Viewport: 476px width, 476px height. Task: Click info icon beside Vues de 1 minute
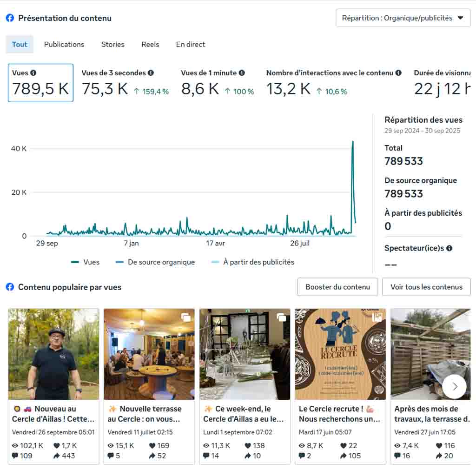click(x=242, y=73)
